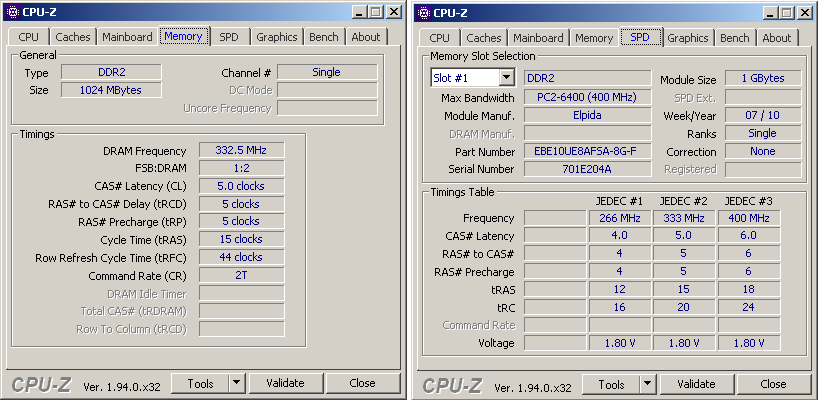Click the 1024 MBytes size value
The height and width of the screenshot is (400, 819).
click(112, 90)
